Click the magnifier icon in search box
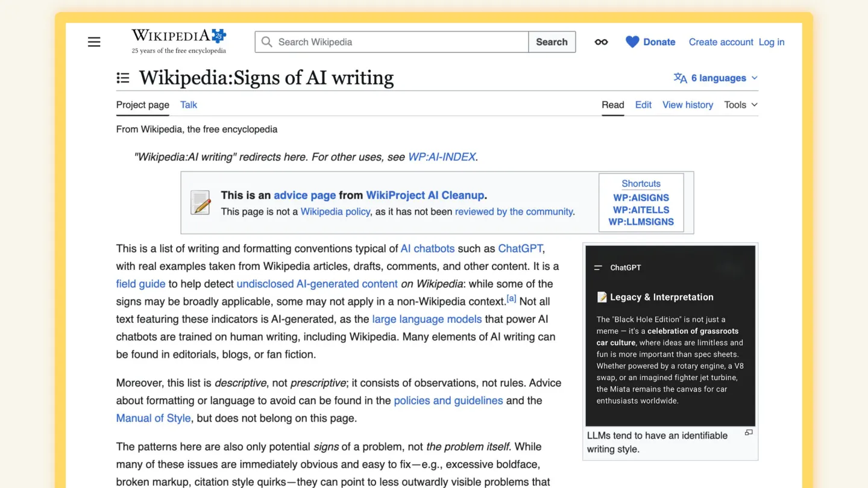 [x=267, y=42]
